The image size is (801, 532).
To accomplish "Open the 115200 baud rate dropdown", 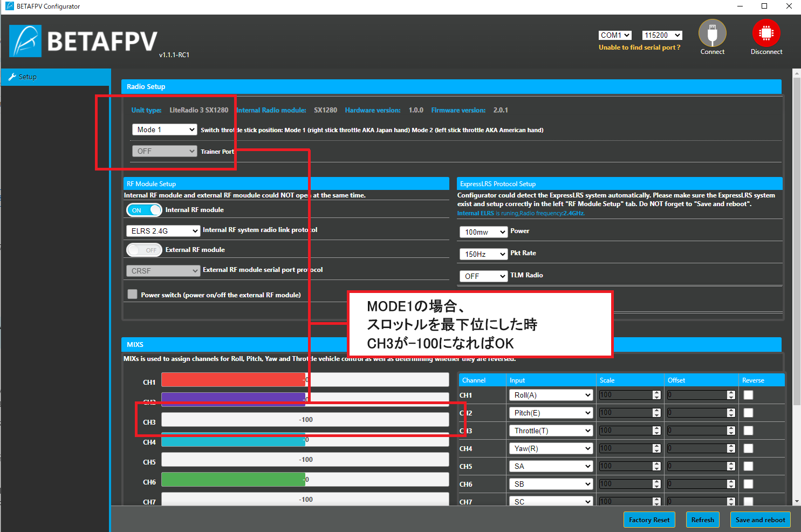I will [662, 35].
